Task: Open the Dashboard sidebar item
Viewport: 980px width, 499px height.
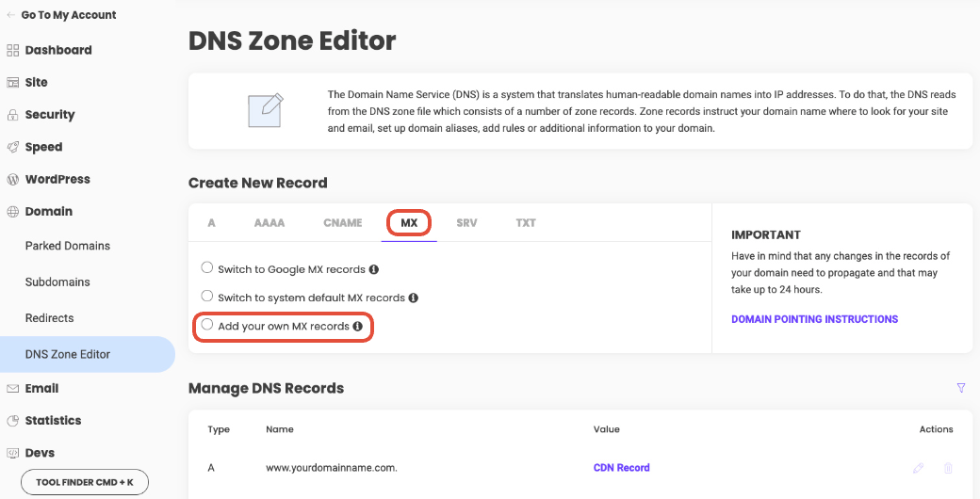Action: tap(58, 51)
